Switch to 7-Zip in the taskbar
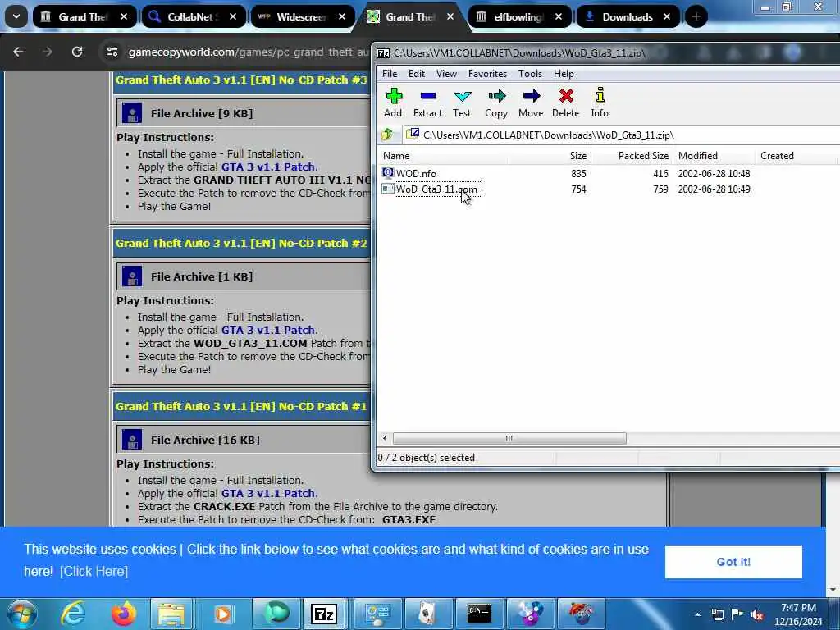840x630 pixels. click(324, 614)
